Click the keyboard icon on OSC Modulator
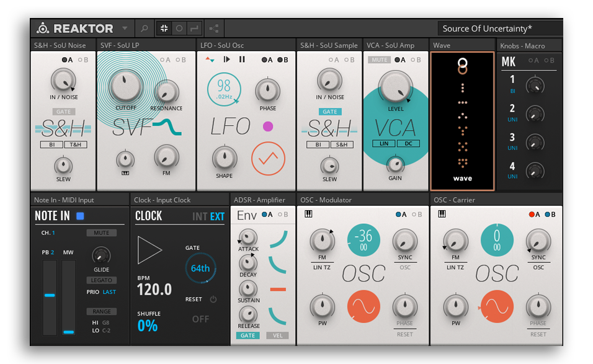The image size is (593, 364). point(308,215)
